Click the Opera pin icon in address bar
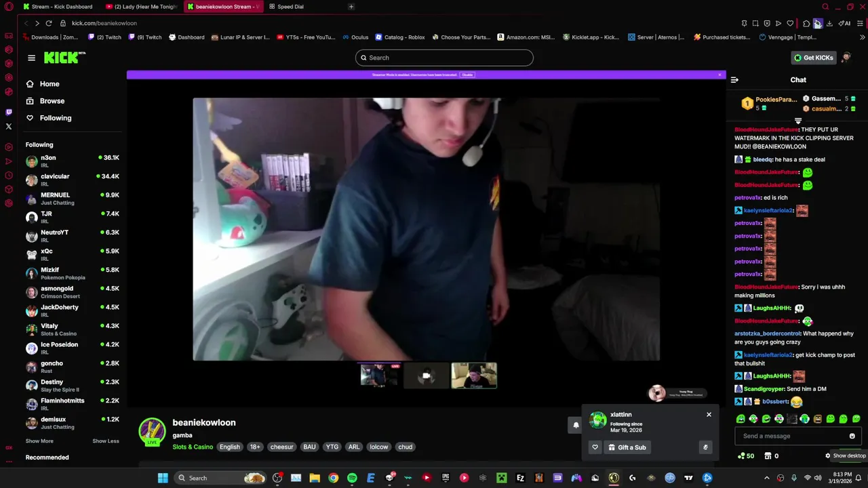The height and width of the screenshot is (488, 868). [x=744, y=23]
